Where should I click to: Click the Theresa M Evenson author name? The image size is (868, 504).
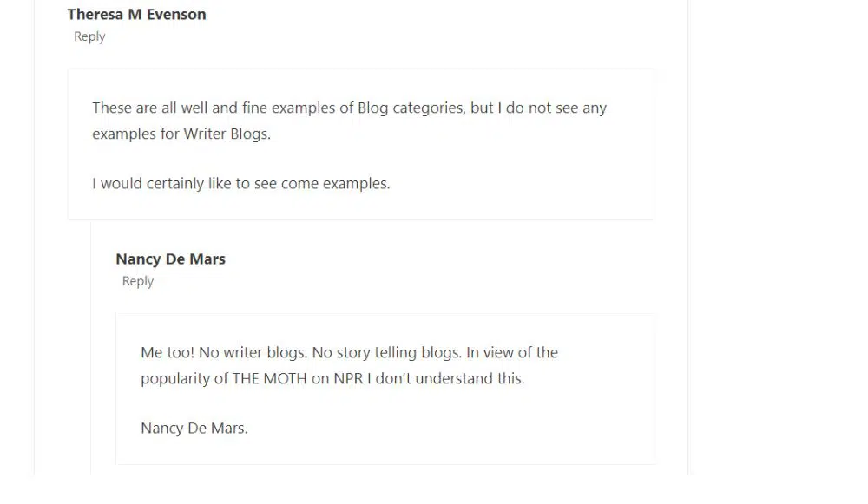click(136, 14)
